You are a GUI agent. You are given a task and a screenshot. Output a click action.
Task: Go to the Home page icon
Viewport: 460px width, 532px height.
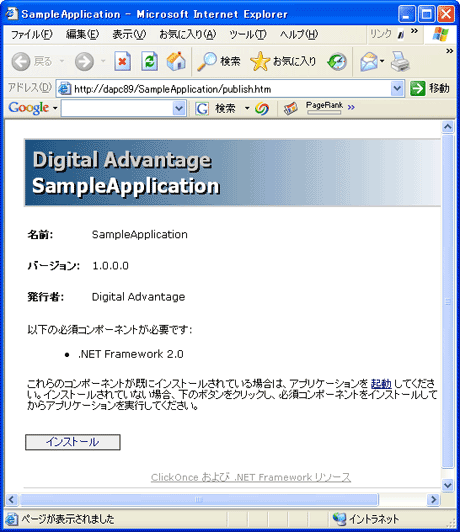pyautogui.click(x=176, y=61)
